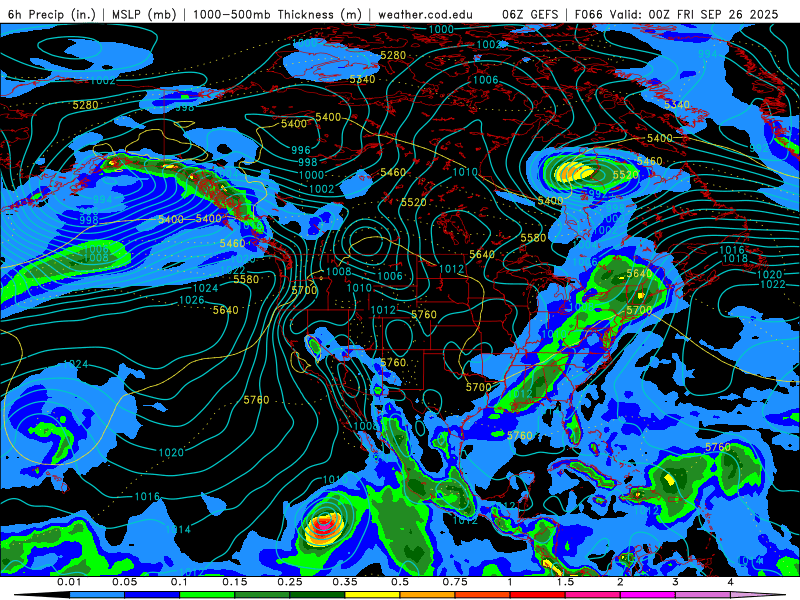800x600 pixels.
Task: Click the '0.15' legend value
Action: click(x=235, y=582)
